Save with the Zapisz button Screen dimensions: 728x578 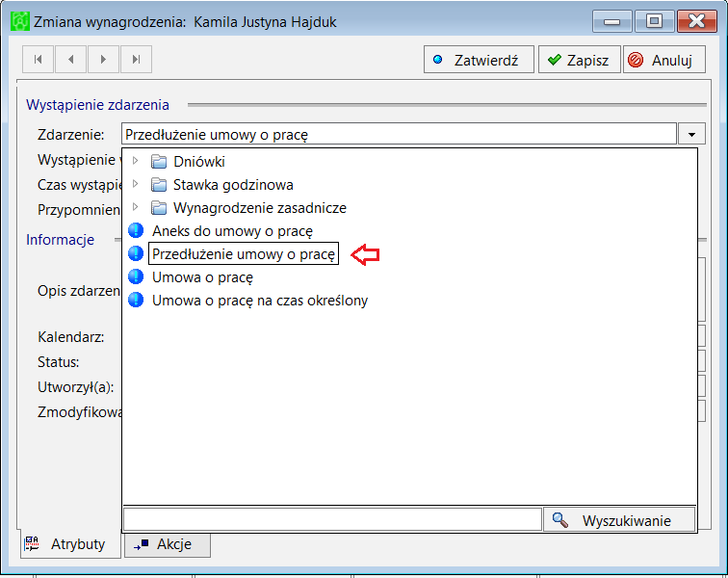tap(579, 60)
